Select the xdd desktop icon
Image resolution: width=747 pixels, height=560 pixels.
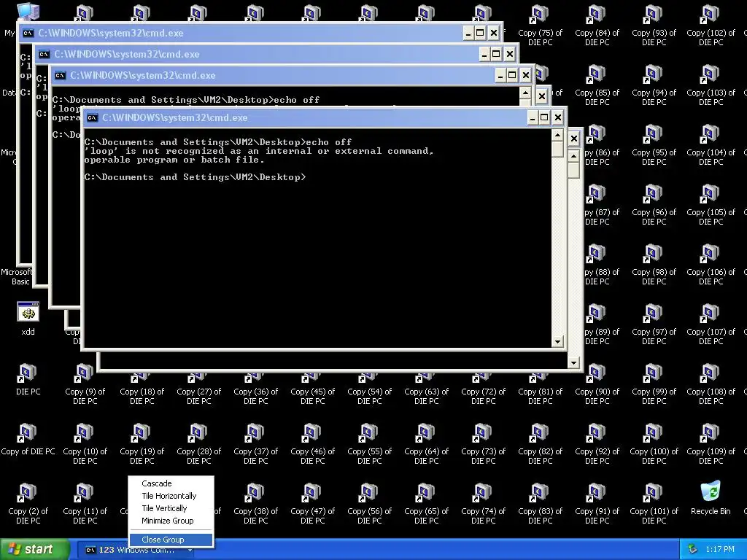[x=28, y=318]
